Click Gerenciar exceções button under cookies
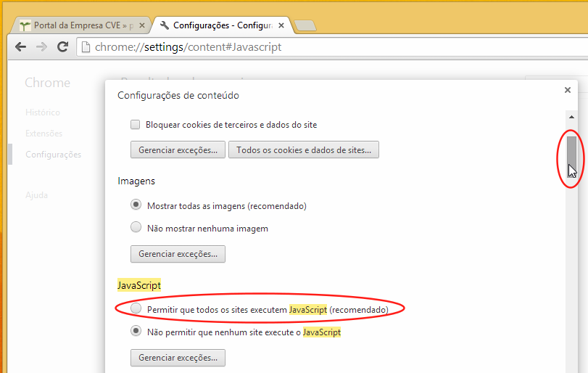Image resolution: width=588 pixels, height=373 pixels. coord(178,149)
